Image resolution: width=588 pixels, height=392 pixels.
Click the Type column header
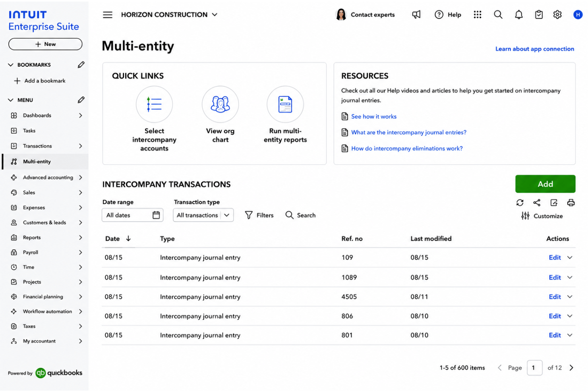point(167,239)
